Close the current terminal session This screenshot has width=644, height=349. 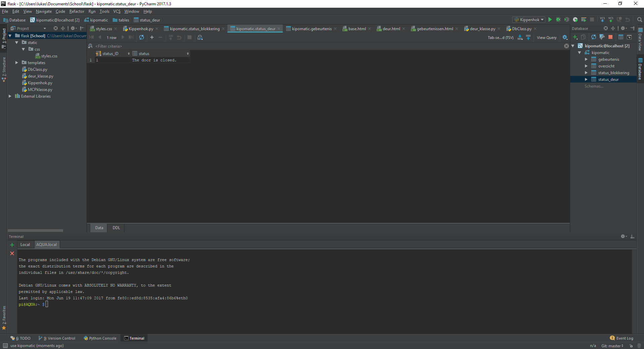[x=12, y=253]
